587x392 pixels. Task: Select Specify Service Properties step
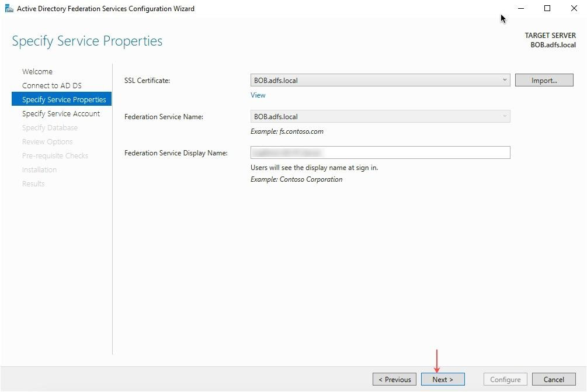pos(61,99)
